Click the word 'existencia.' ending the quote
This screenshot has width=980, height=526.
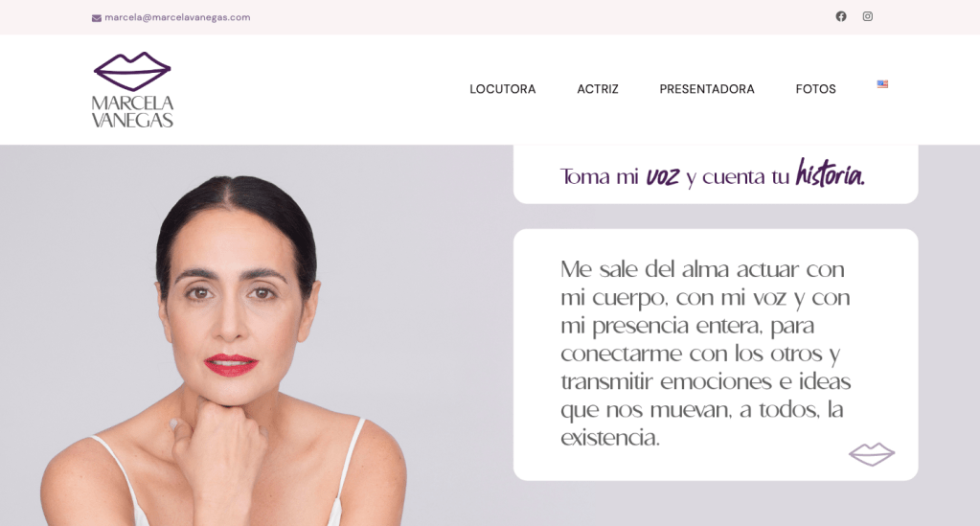point(610,437)
